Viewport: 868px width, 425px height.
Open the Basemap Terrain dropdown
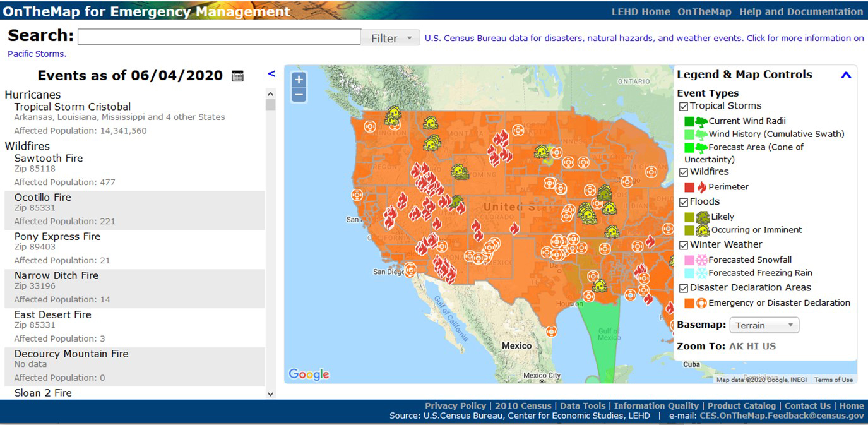click(764, 325)
